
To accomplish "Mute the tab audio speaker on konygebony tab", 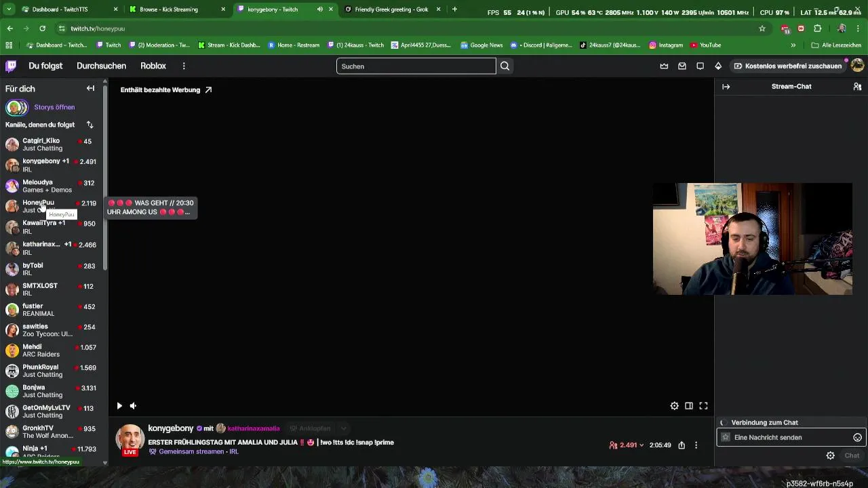I will click(x=319, y=9).
